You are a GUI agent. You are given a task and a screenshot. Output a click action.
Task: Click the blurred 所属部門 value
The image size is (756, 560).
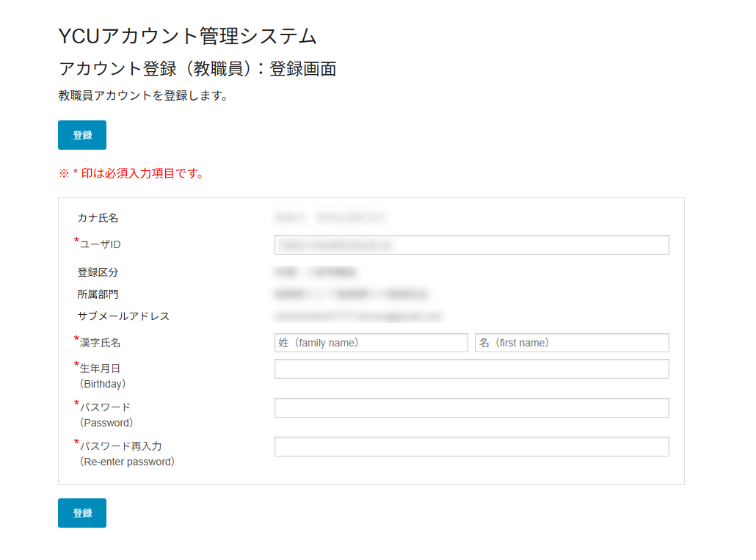tap(352, 294)
